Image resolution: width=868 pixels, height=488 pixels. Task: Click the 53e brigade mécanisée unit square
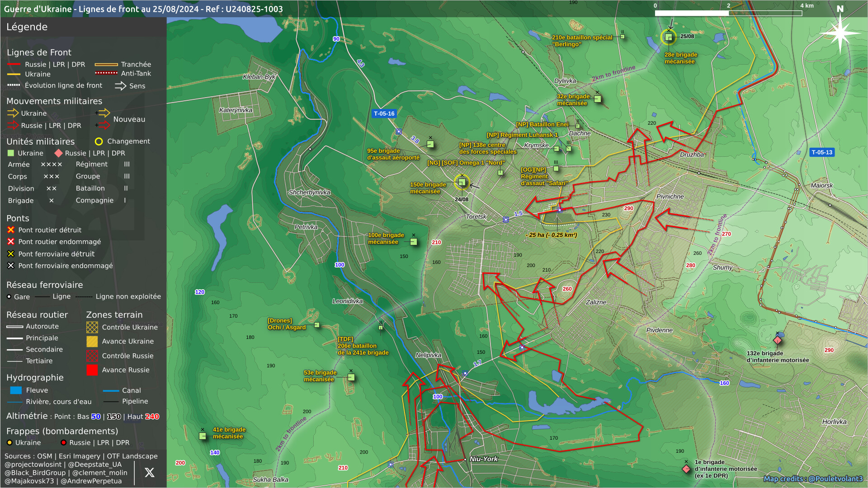pyautogui.click(x=351, y=377)
